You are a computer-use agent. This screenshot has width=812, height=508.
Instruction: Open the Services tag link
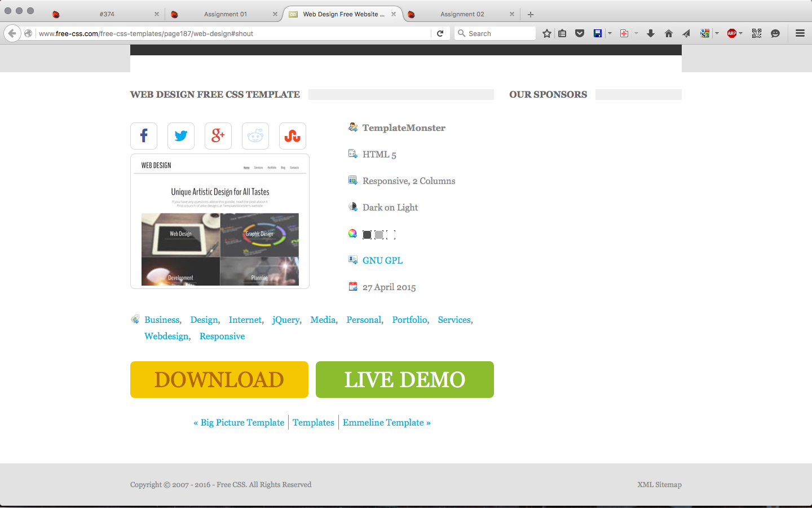coord(454,319)
